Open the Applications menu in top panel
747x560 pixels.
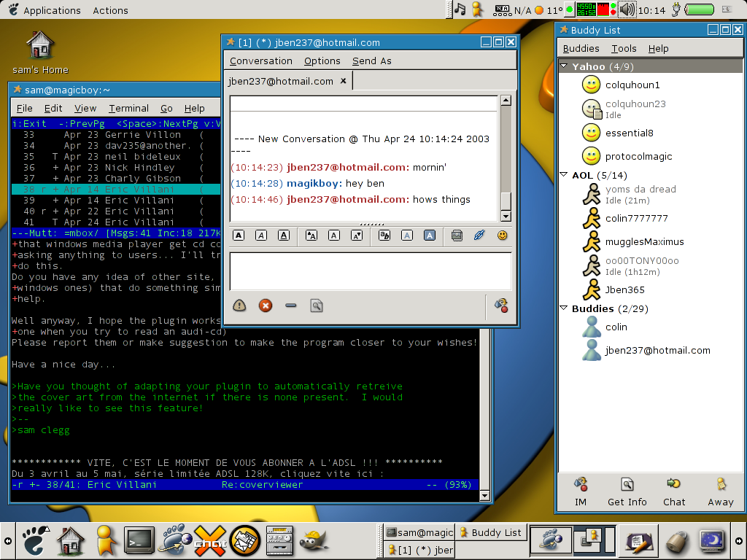pyautogui.click(x=45, y=10)
